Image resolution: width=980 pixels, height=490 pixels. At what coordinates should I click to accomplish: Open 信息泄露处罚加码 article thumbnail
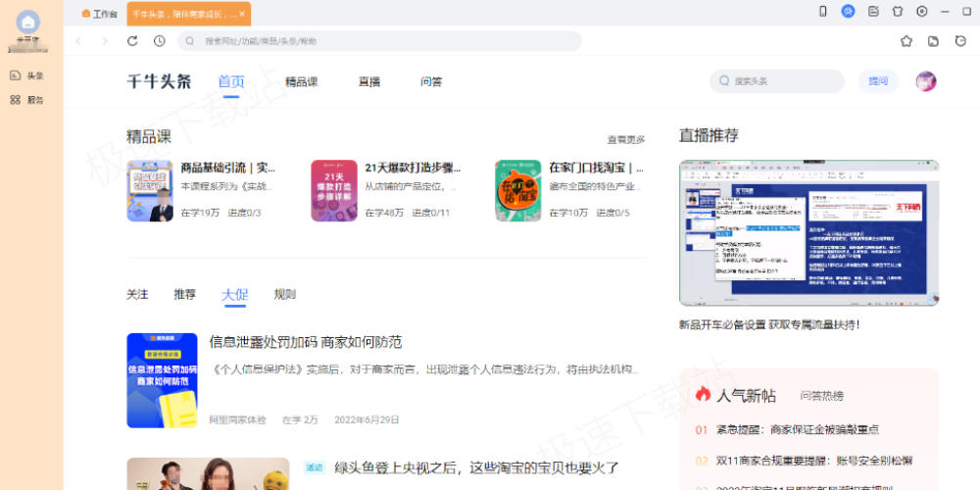162,380
